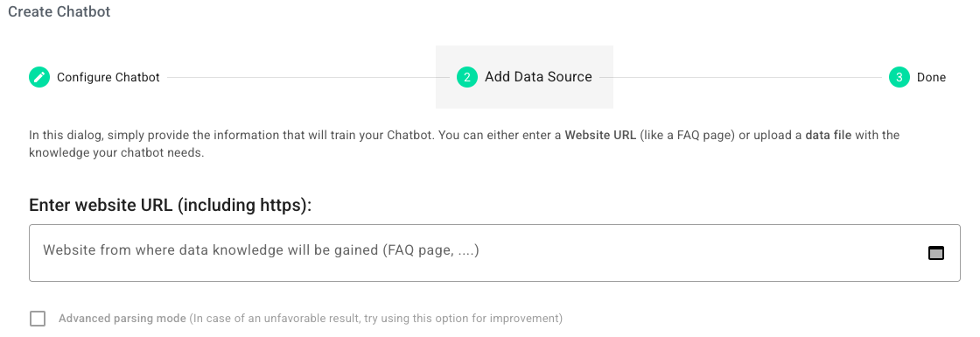Viewport: 980px width, 337px height.
Task: Select the Enter website URL heading
Action: tap(170, 205)
